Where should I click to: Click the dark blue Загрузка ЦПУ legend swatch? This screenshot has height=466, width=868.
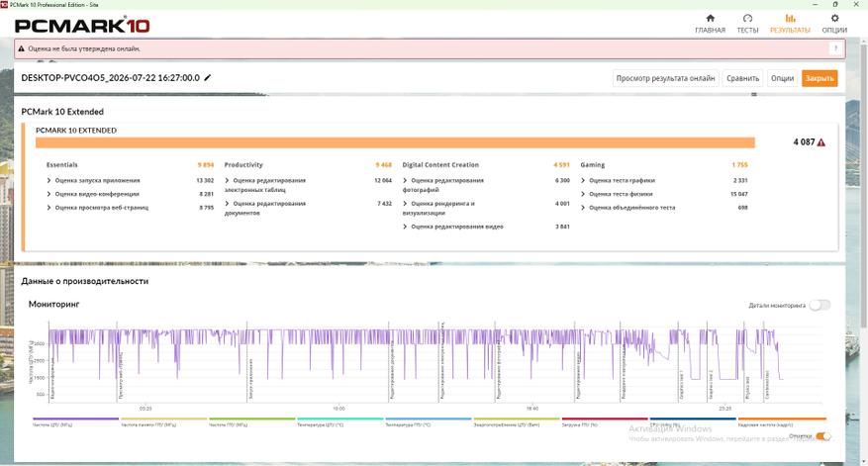[x=693, y=419]
